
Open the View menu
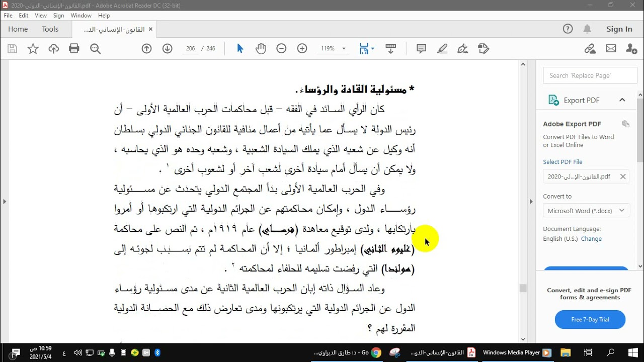[41, 16]
